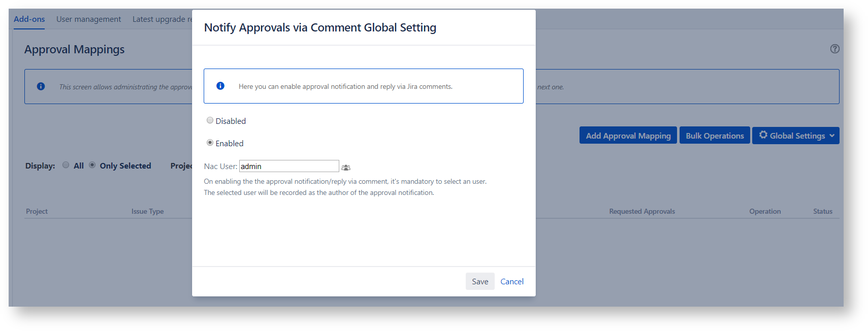The height and width of the screenshot is (331, 868).
Task: Focus the Nac User text field
Action: tap(288, 167)
